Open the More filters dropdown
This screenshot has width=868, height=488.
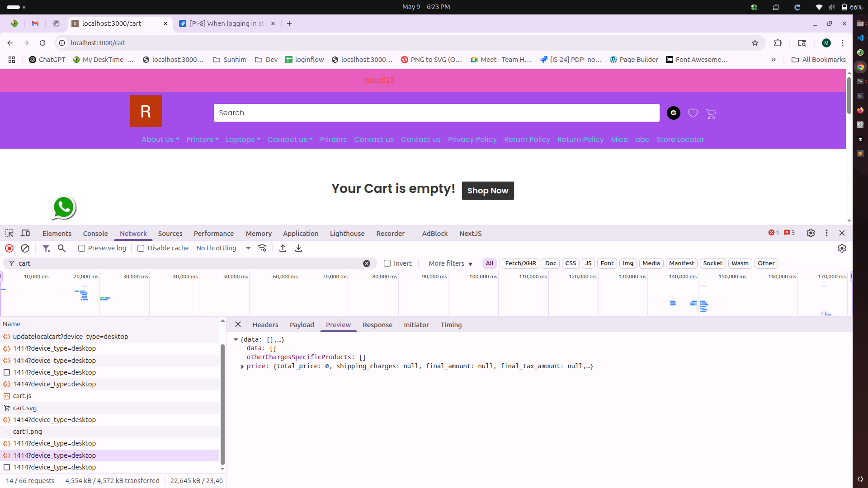450,263
